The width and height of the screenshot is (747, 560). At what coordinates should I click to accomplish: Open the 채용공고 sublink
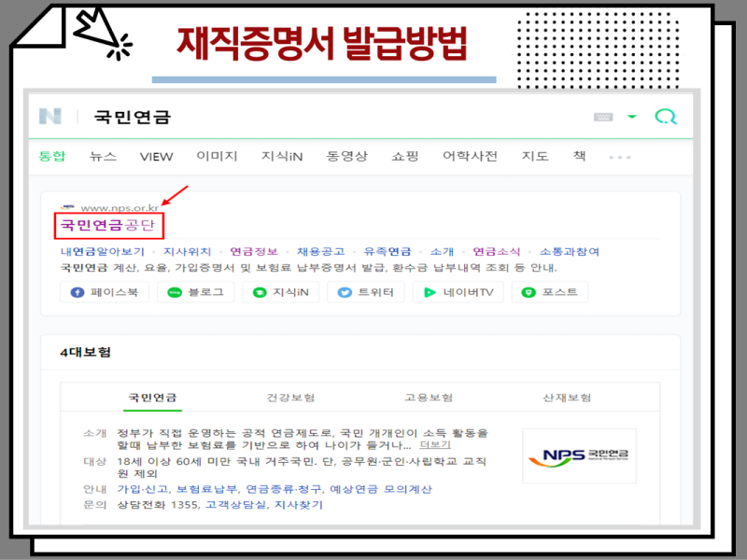tap(320, 251)
